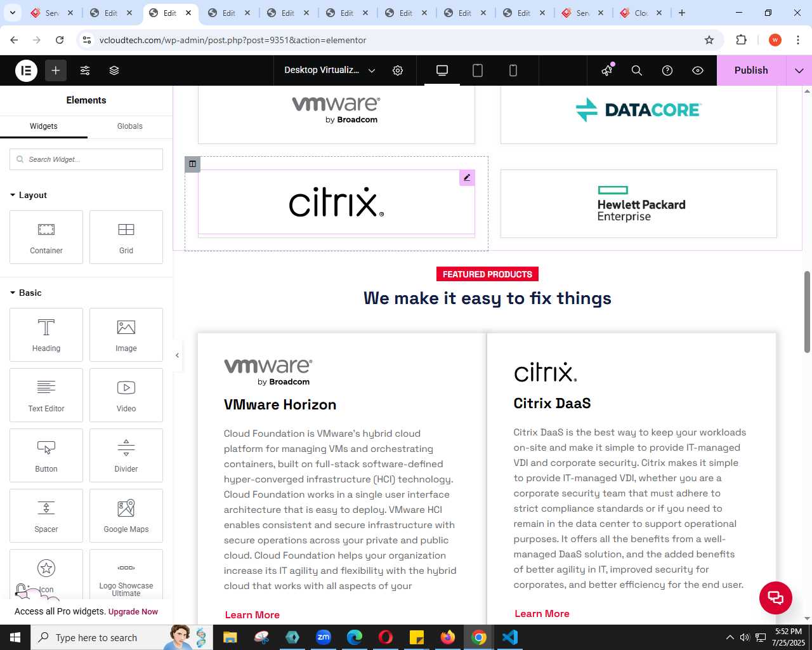Bookmark page with star icon
The width and height of the screenshot is (812, 650).
coord(709,40)
